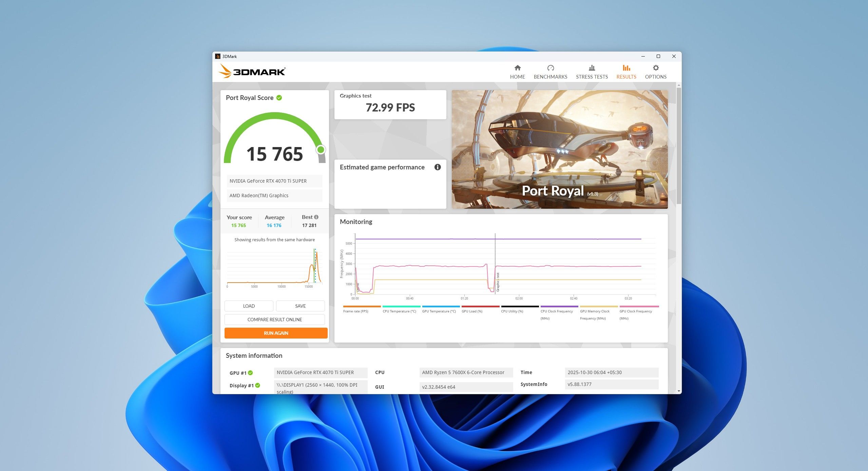Toggle CPU Temperature (°C) legend

401,309
